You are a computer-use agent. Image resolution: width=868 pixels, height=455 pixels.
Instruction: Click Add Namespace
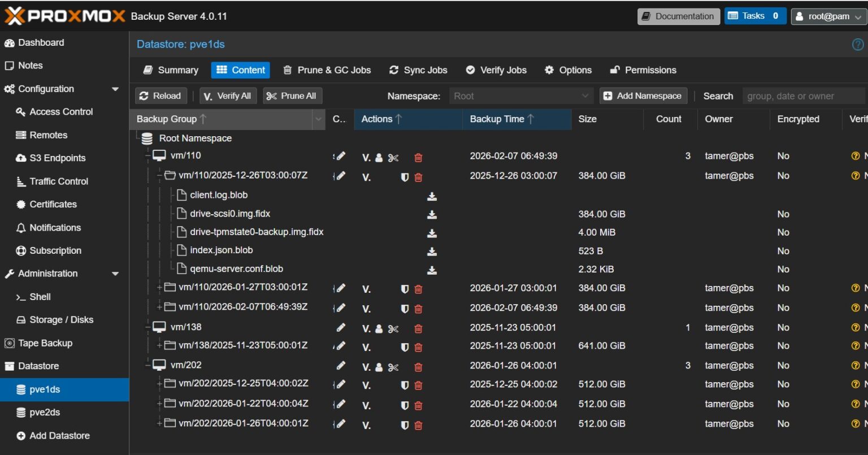click(643, 96)
